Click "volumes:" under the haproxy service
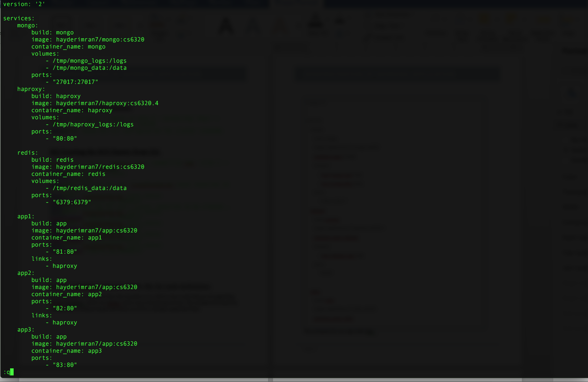 pos(45,117)
